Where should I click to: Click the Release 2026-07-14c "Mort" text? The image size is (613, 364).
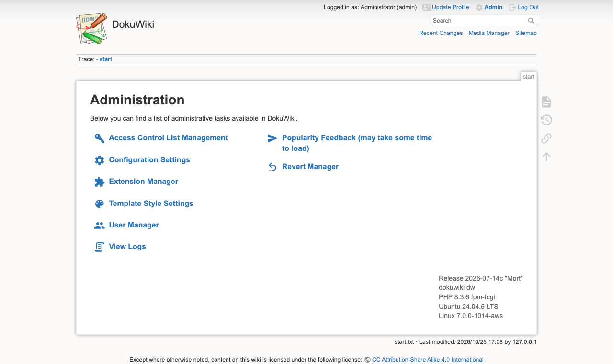[481, 278]
